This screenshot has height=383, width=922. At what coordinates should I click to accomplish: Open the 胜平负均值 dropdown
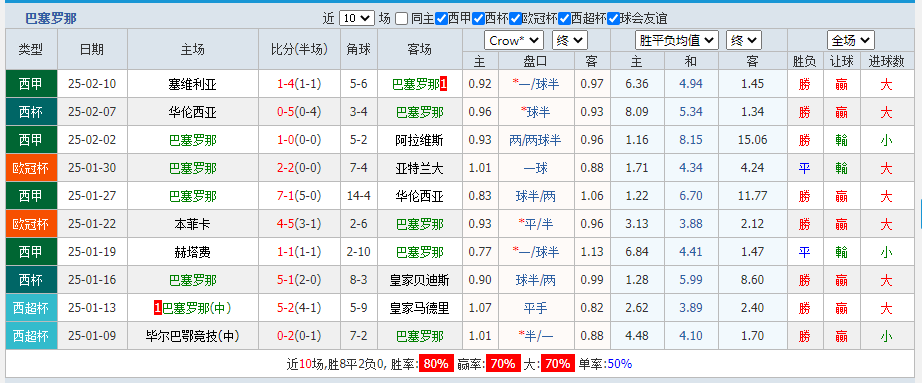coord(677,41)
